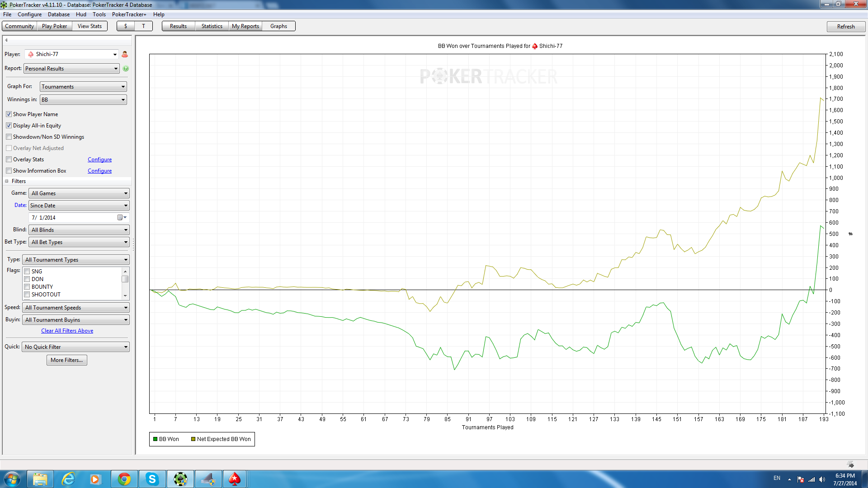Click the PokerTracker chip icon in taskbar
The height and width of the screenshot is (488, 868).
coord(180,479)
